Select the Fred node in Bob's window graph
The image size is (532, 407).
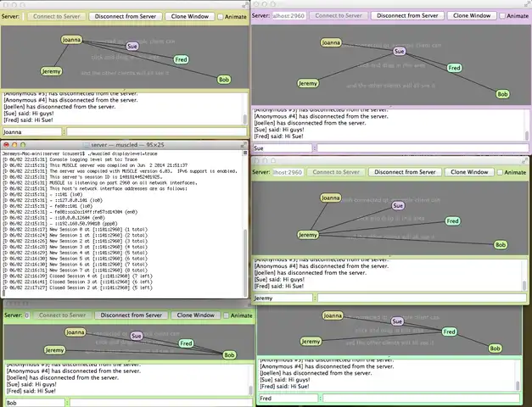click(186, 343)
